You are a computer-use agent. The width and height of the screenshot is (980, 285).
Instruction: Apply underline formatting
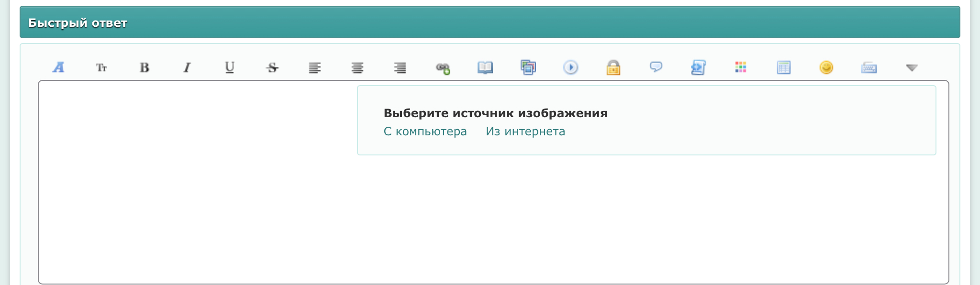[230, 67]
